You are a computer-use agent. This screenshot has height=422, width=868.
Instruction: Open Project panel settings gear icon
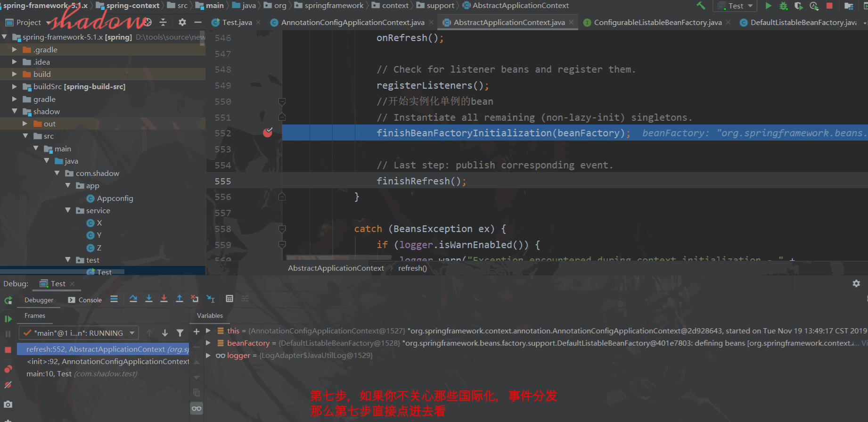click(x=182, y=22)
